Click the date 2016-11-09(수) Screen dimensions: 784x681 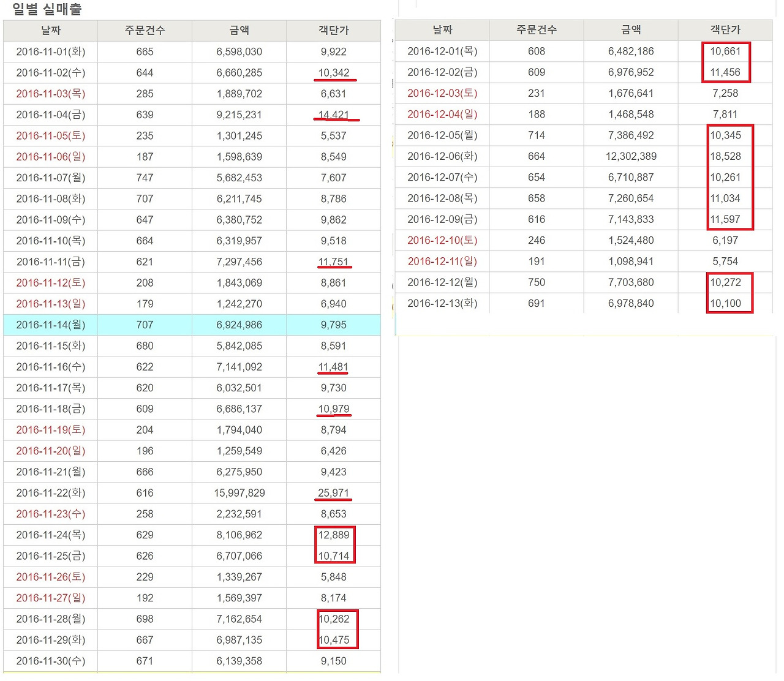tap(51, 220)
